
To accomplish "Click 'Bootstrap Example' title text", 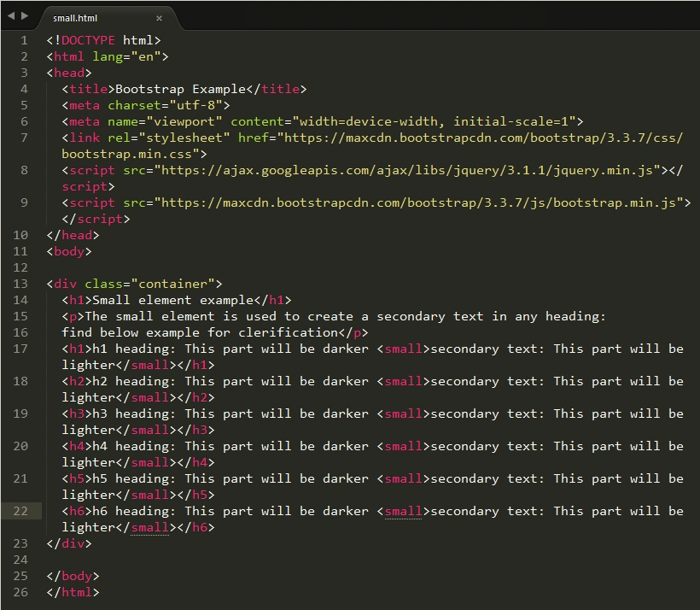I will tap(181, 90).
